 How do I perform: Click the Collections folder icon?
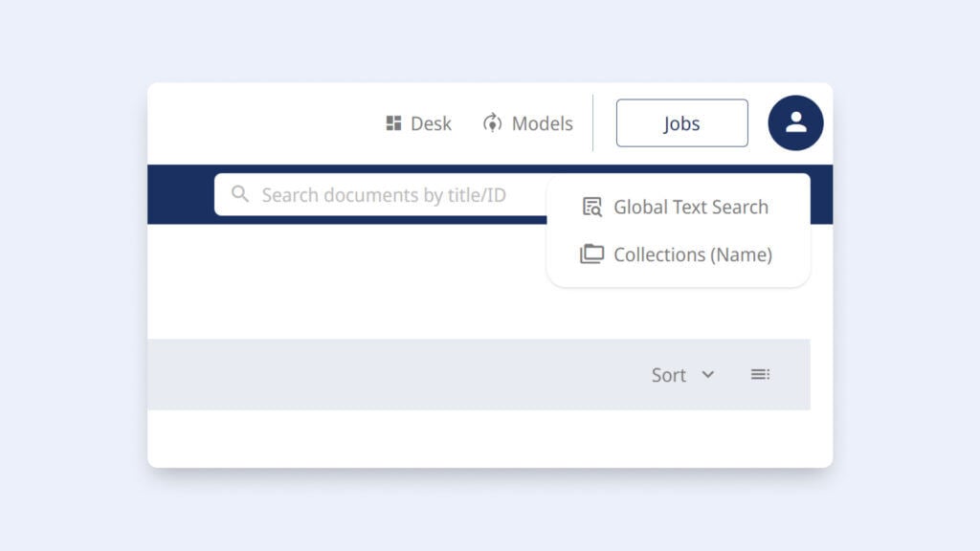(592, 254)
